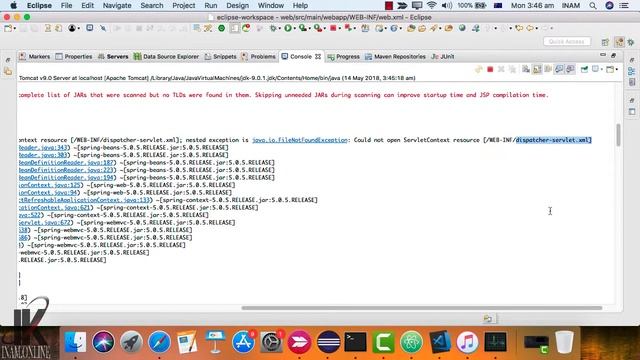Open the BeanDefinitionReader.java:187 stack link

66,162
